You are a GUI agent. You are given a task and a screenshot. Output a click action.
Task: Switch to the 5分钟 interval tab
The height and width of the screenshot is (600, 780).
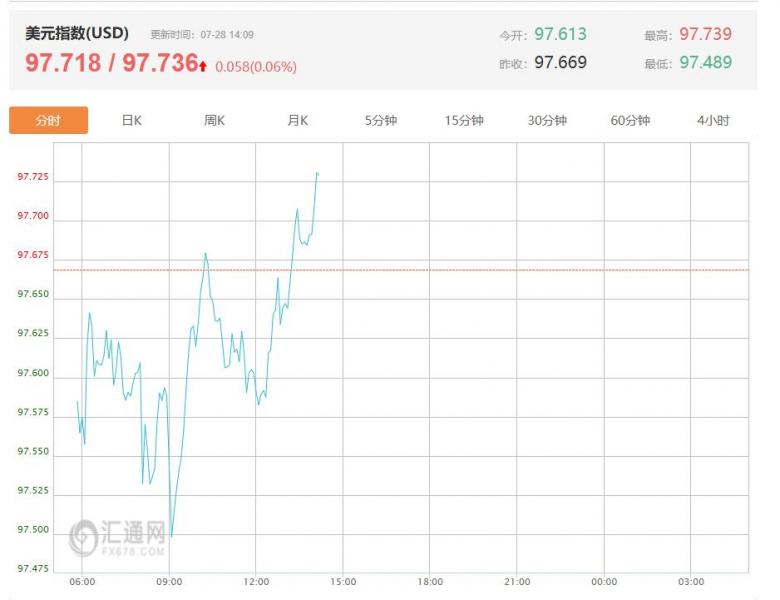point(380,121)
